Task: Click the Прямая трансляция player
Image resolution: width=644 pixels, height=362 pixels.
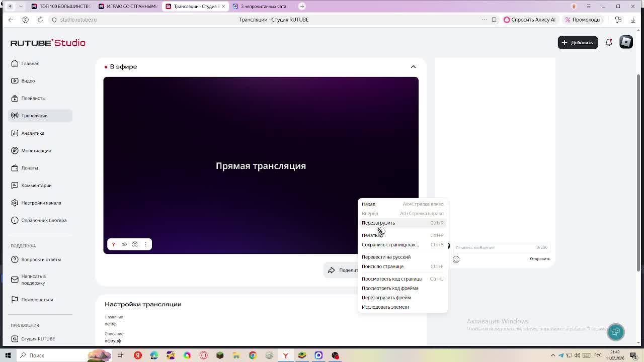Action: tap(261, 165)
